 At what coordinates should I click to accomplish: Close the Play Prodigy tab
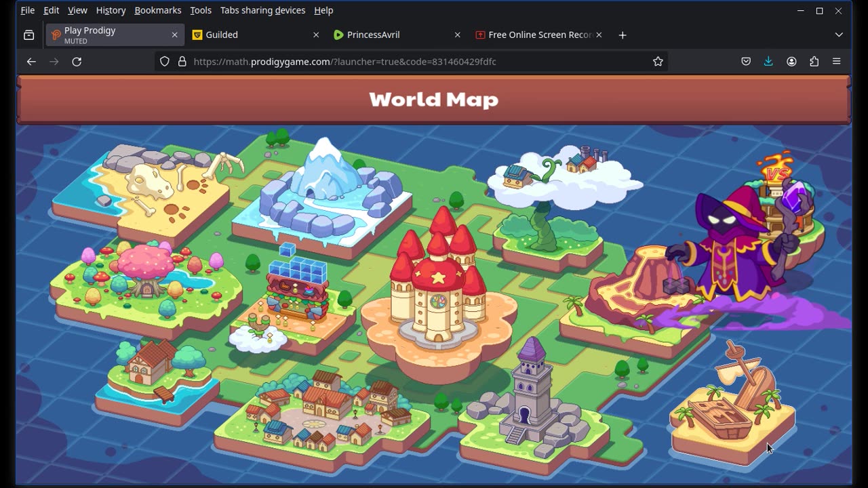click(174, 35)
